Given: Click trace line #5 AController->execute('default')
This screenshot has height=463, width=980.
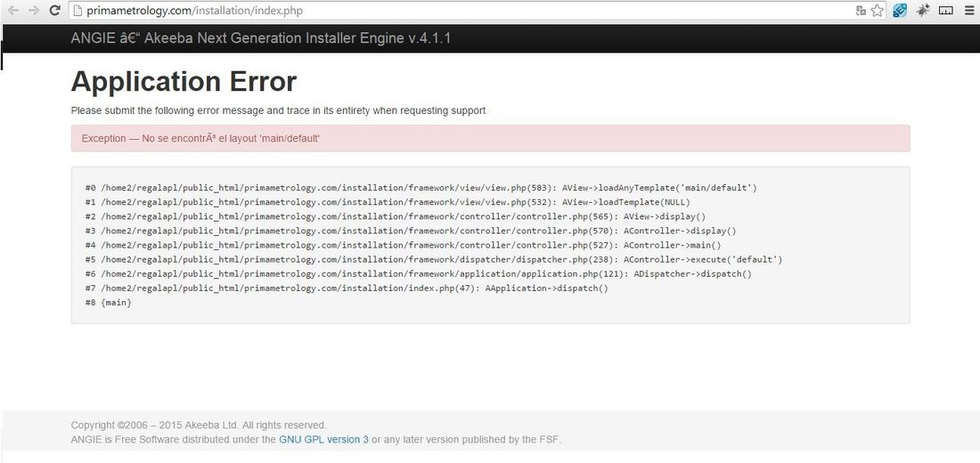Looking at the screenshot, I should click(x=434, y=259).
